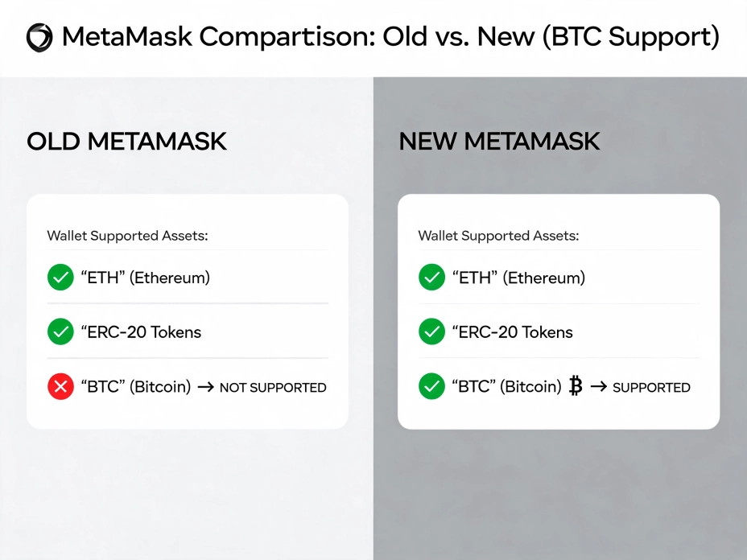The width and height of the screenshot is (747, 560).
Task: Select "ETH" (Ethereum) text in Old card
Action: [146, 278]
